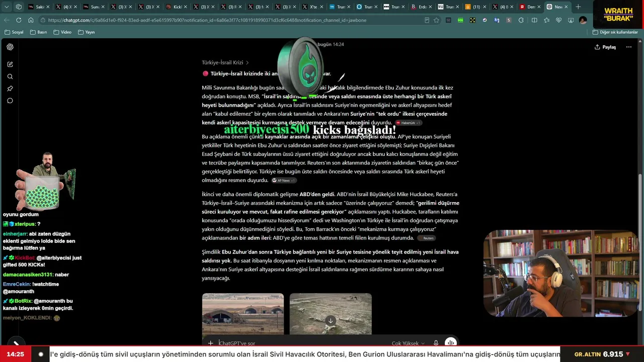The height and width of the screenshot is (362, 644).
Task: Open the heartbeat browser essentials icon
Action: coord(558,20)
